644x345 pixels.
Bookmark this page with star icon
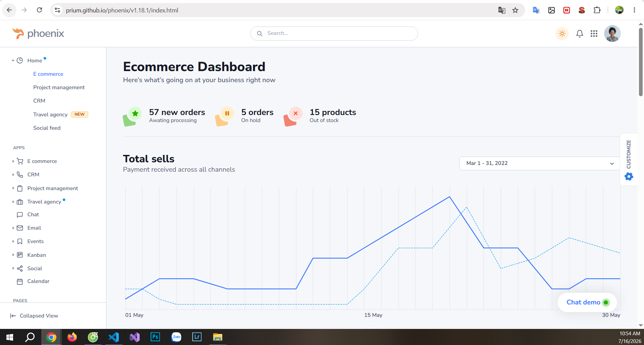coord(515,10)
